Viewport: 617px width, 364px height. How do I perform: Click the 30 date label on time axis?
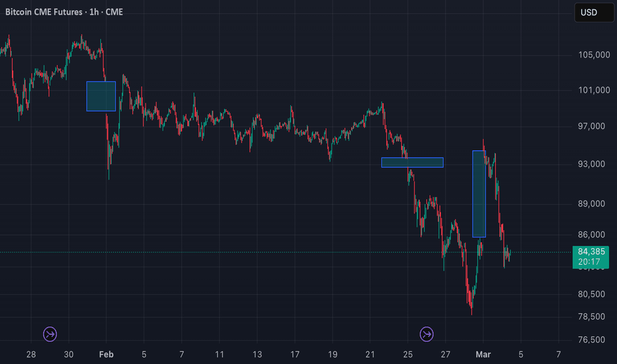point(68,355)
